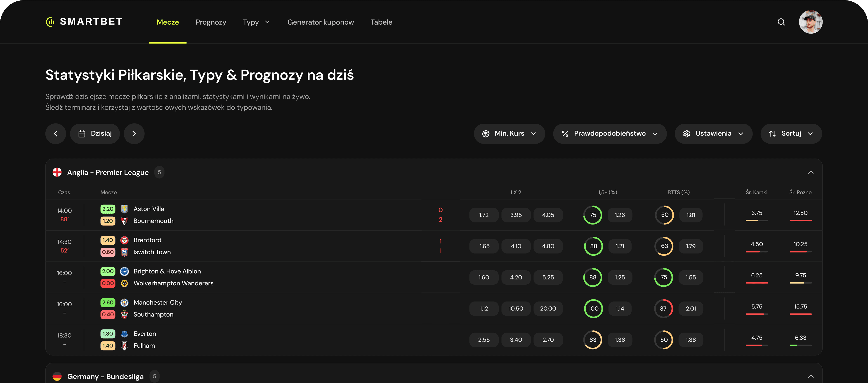Open the Typy menu

pos(256,22)
